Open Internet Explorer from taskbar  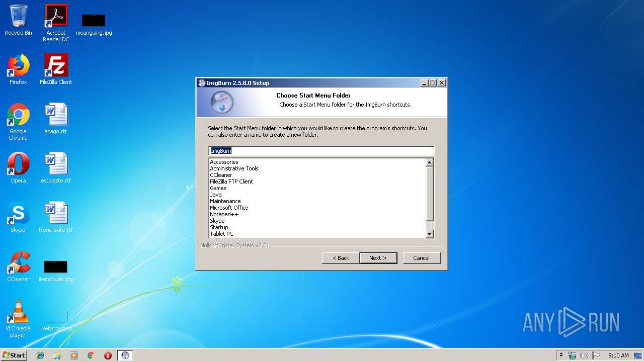point(40,355)
